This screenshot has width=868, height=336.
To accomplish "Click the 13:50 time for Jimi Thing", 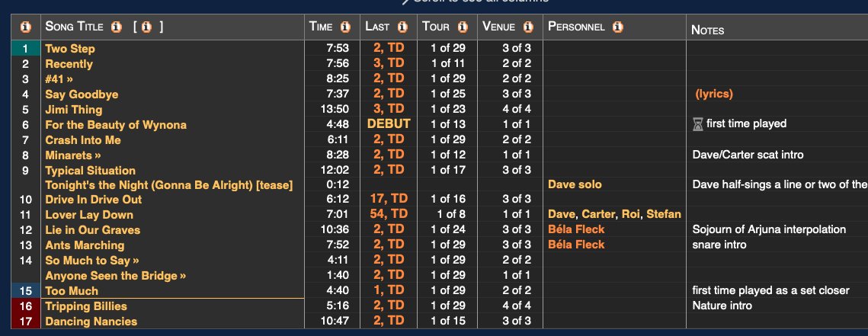I will point(335,110).
